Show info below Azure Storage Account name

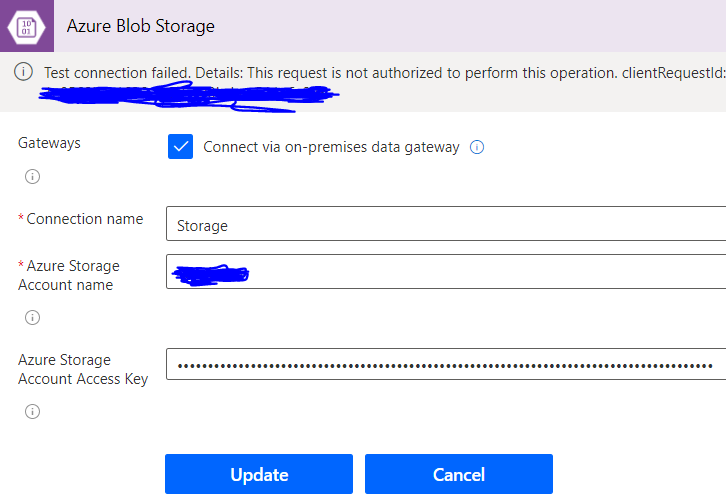pos(32,318)
